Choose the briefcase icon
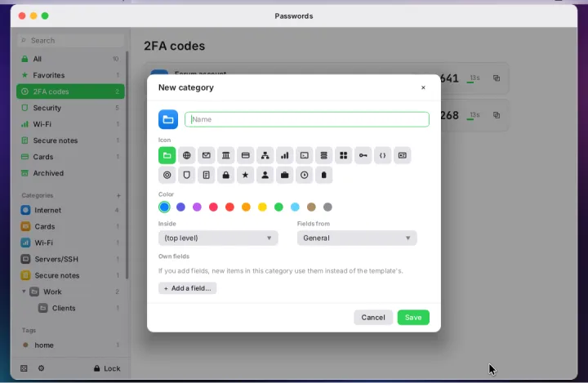 point(285,175)
